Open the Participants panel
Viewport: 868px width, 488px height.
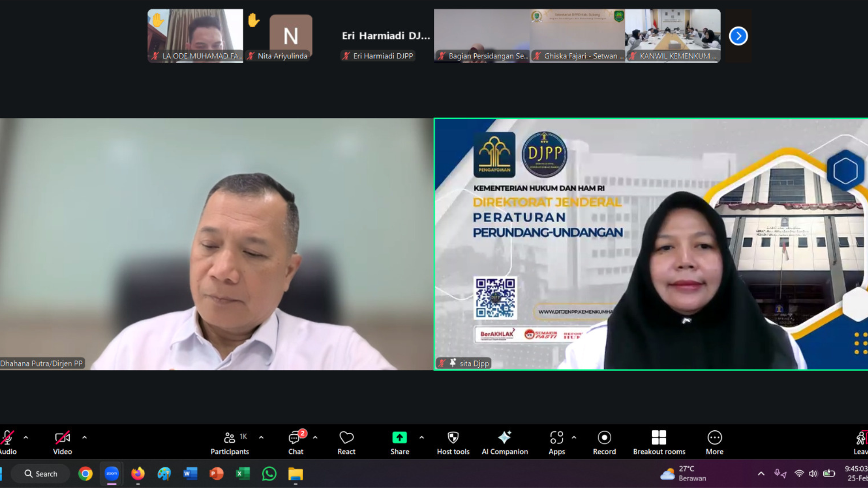pyautogui.click(x=230, y=442)
